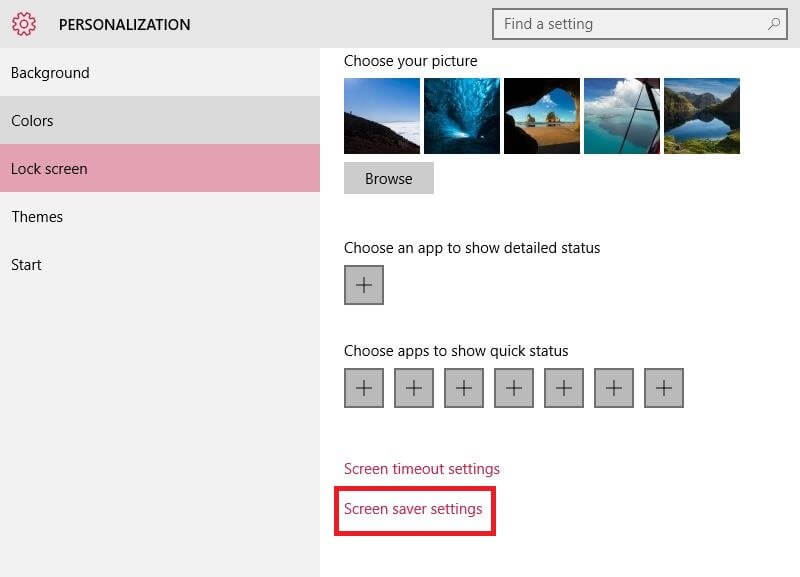Click the first quick status plus slot
The width and height of the screenshot is (800, 577).
364,388
